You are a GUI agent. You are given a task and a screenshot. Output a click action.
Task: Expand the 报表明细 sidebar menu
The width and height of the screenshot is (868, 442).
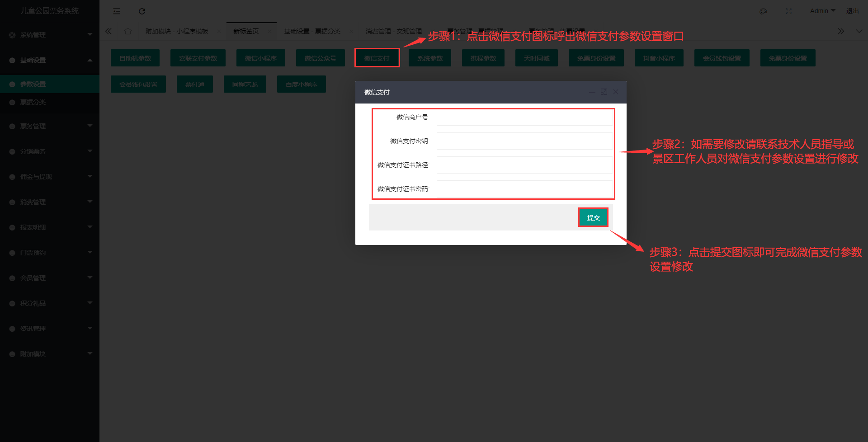click(x=50, y=227)
